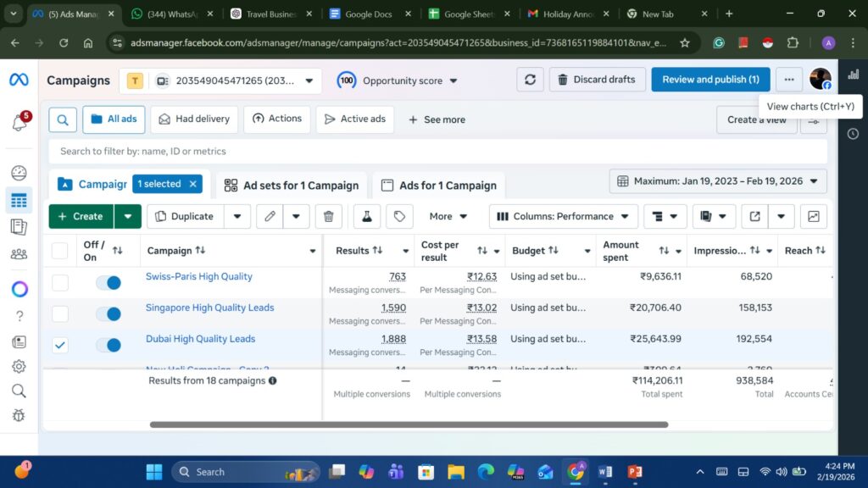The width and height of the screenshot is (868, 488).
Task: Open the View charts icon
Action: click(853, 75)
